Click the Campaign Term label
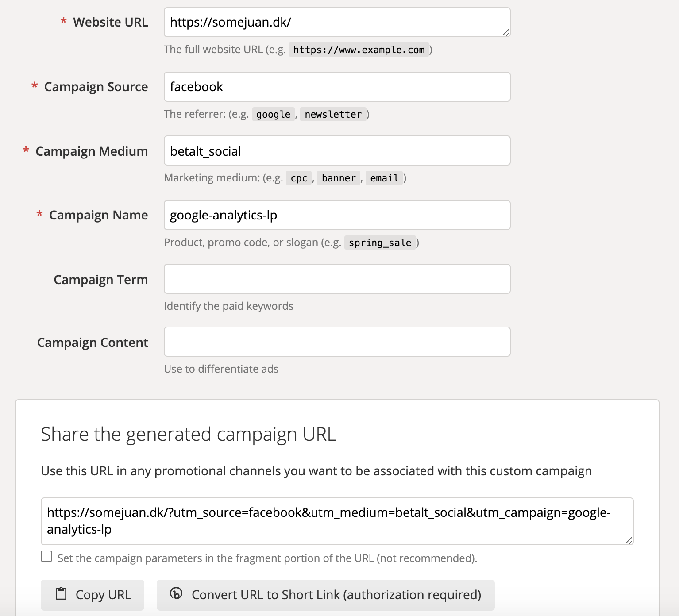Image resolution: width=679 pixels, height=616 pixels. (101, 280)
